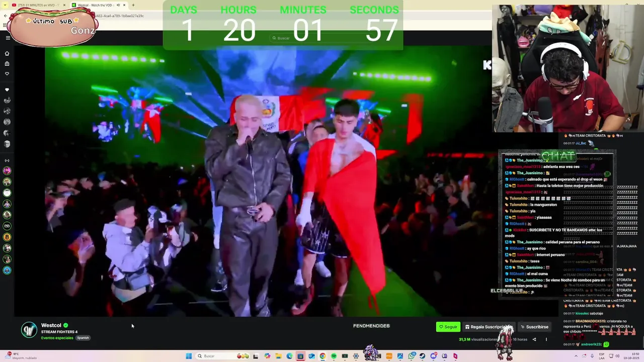644x362 pixels.
Task: Open the Windows Start menu
Action: tap(189, 356)
